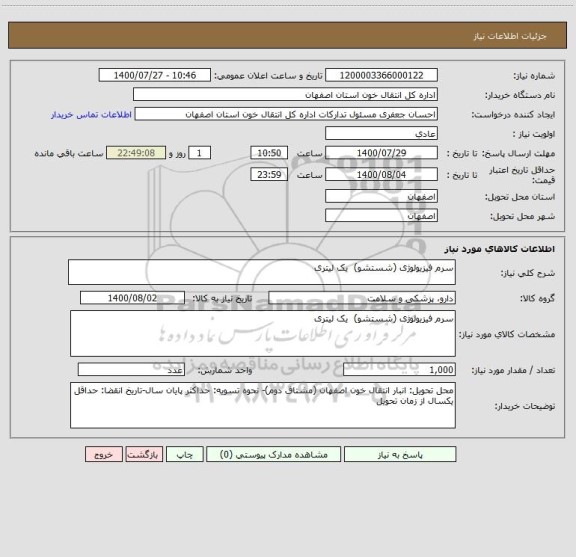Click need date field 1400/08/02
This screenshot has height=557, width=576.
132,298
